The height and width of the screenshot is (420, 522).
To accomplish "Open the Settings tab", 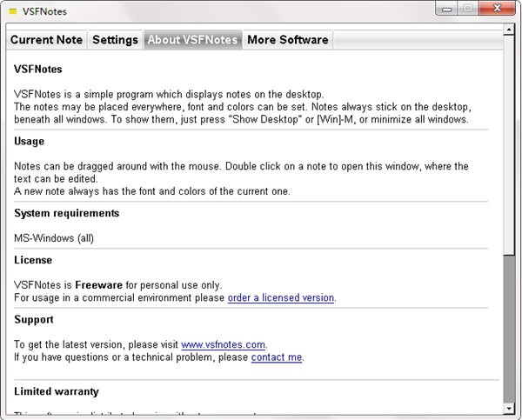I will [115, 40].
